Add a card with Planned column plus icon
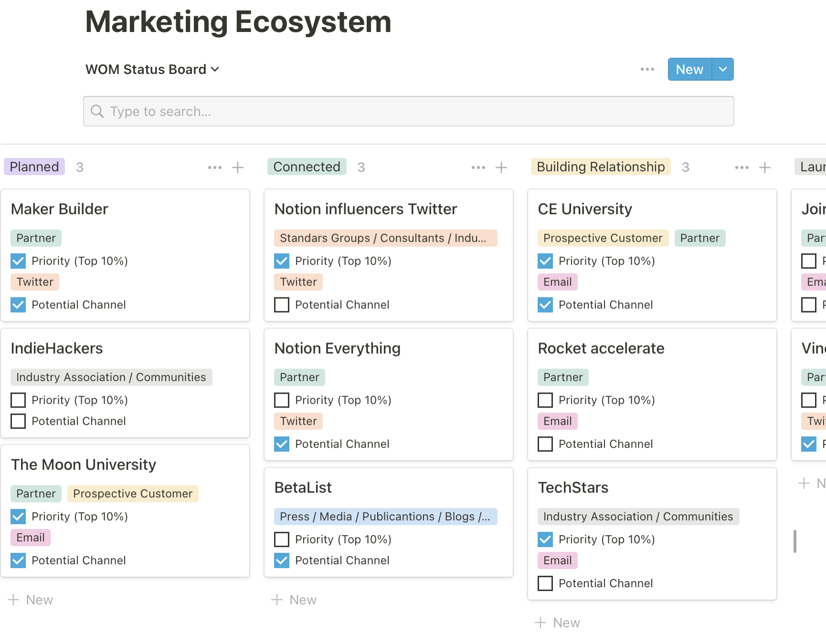Screen dimensions: 826x644 [238, 167]
